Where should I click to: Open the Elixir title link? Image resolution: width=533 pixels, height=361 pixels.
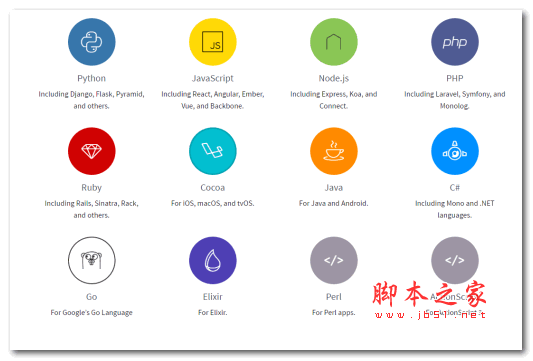(x=212, y=297)
